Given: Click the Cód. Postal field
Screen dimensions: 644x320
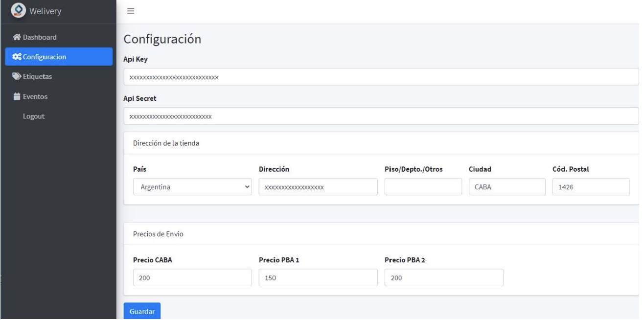Looking at the screenshot, I should [x=591, y=187].
